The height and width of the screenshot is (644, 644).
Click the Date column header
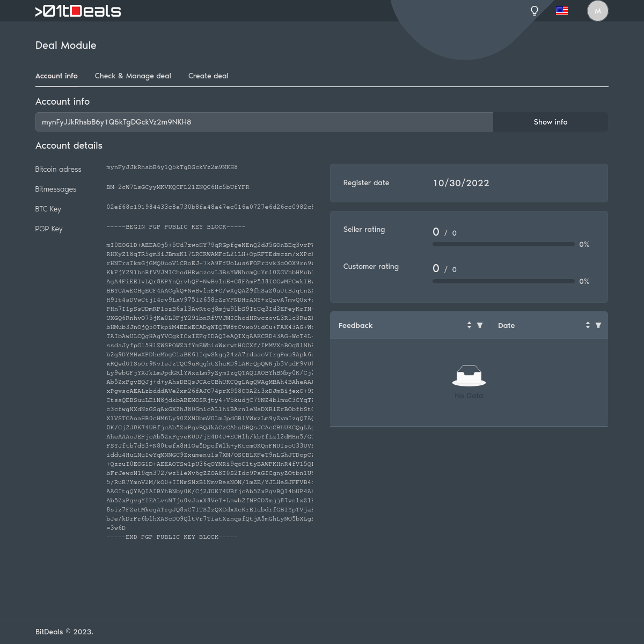tap(506, 325)
